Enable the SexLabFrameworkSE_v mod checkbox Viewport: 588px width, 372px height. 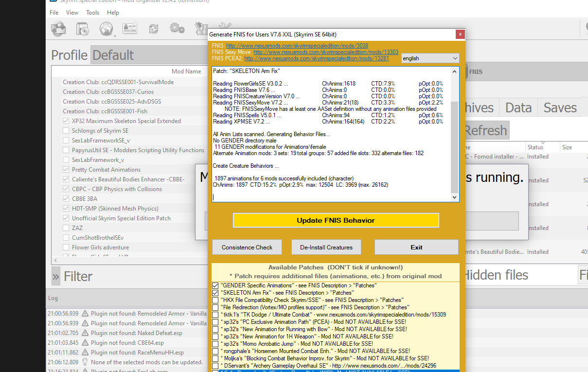(66, 141)
